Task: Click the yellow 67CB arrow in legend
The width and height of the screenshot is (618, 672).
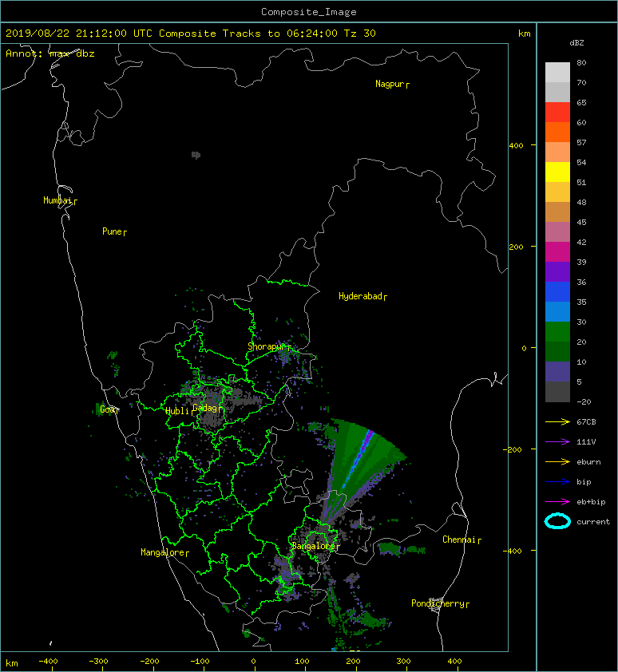Action: click(557, 421)
